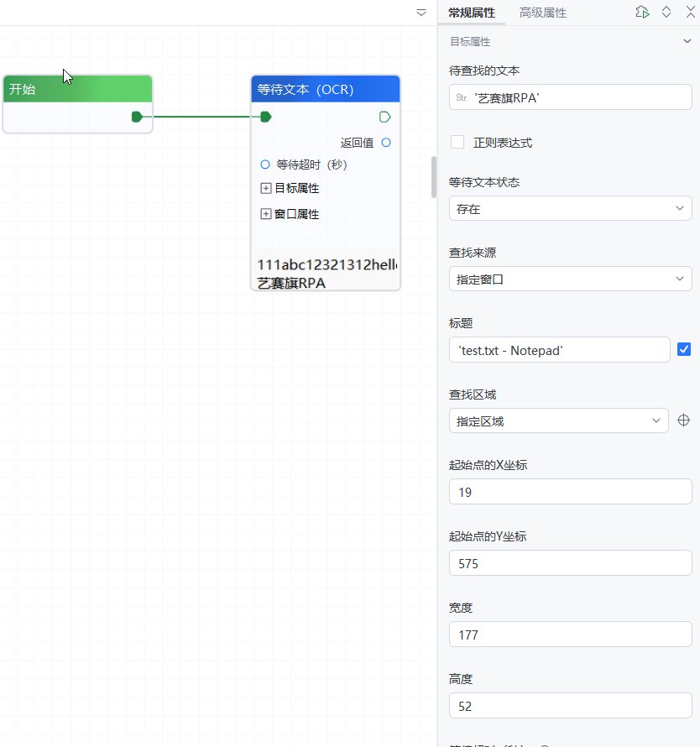Click the input port of the OCR node

point(265,117)
